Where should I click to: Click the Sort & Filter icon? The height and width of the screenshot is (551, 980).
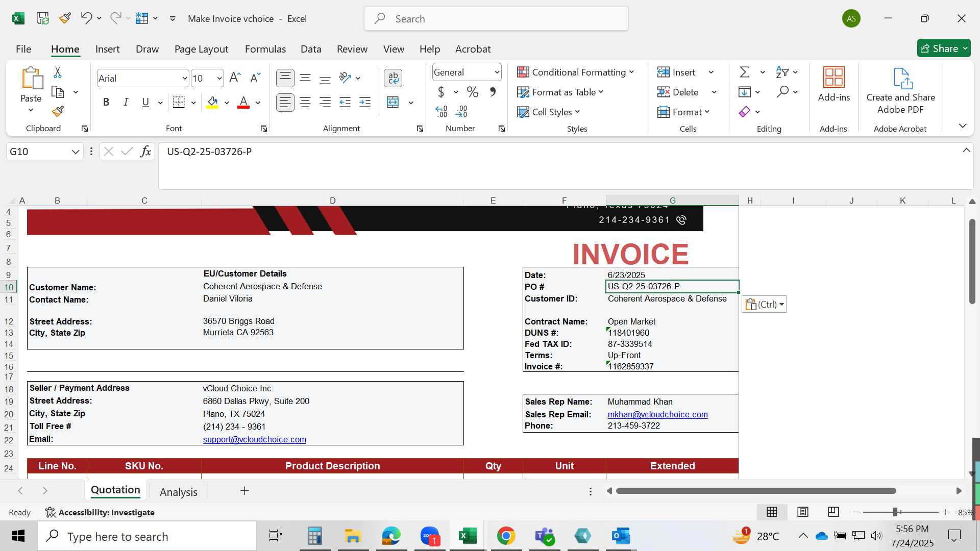pos(782,72)
